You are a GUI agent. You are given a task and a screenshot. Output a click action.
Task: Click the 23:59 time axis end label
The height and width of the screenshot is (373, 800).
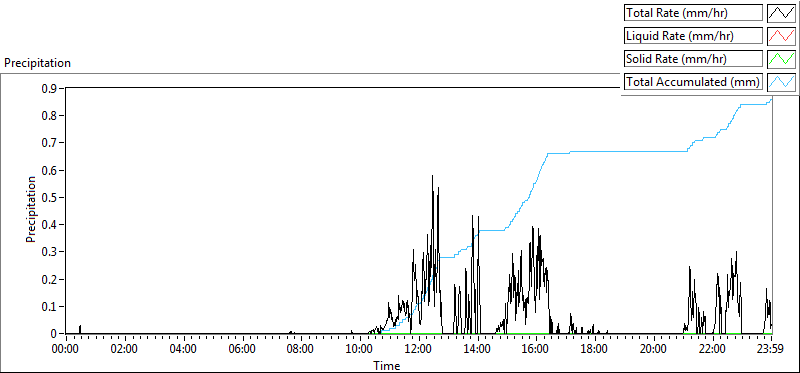(x=771, y=349)
